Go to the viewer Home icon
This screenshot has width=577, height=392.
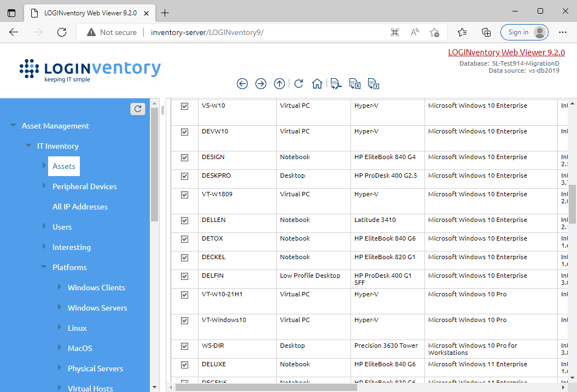click(317, 84)
